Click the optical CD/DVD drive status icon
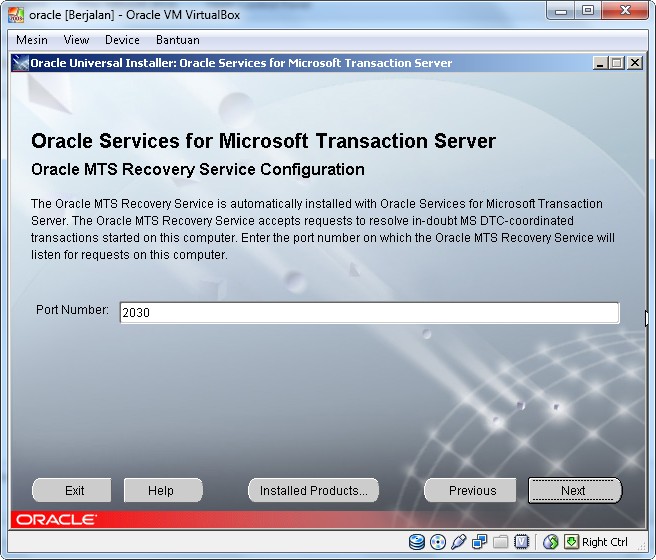The height and width of the screenshot is (560, 656). click(438, 542)
